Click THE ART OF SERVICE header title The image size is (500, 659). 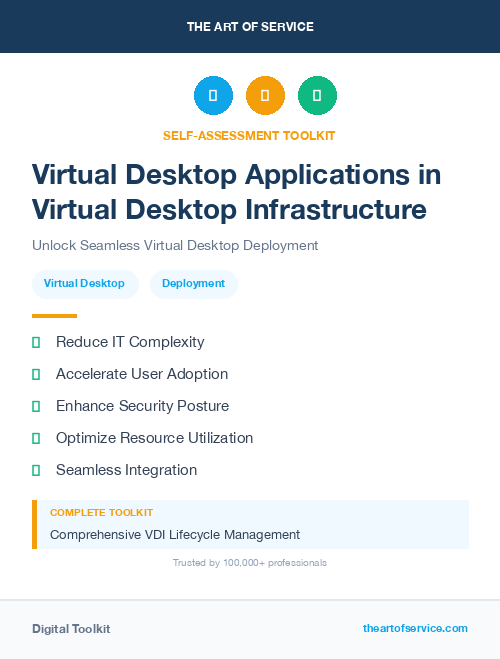tap(250, 27)
